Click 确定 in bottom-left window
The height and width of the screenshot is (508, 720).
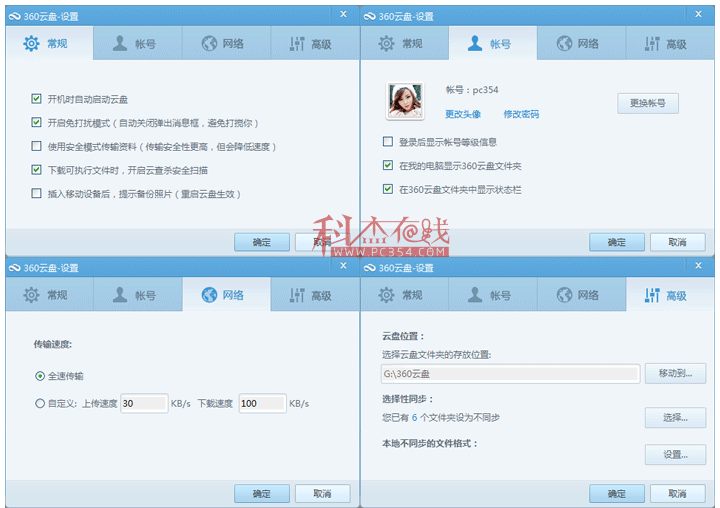[262, 494]
